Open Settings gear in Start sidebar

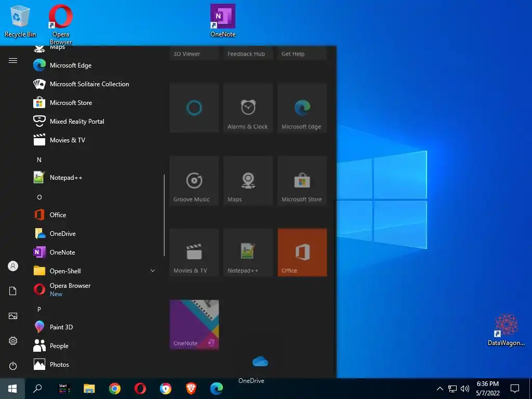click(13, 341)
